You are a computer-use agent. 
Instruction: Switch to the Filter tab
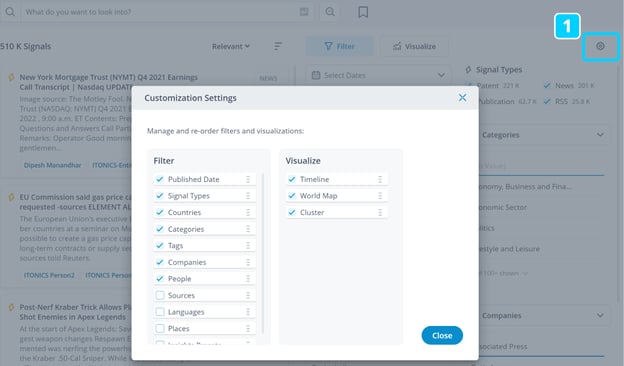click(339, 47)
